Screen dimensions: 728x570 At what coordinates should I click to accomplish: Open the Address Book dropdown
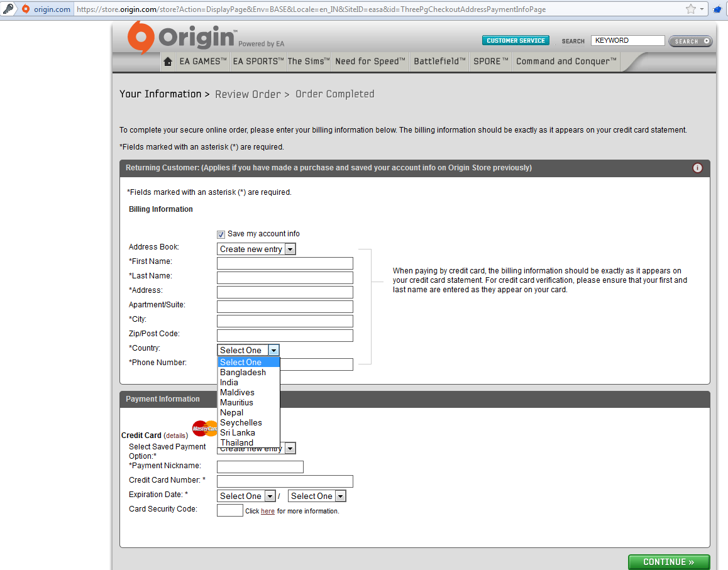click(x=256, y=249)
